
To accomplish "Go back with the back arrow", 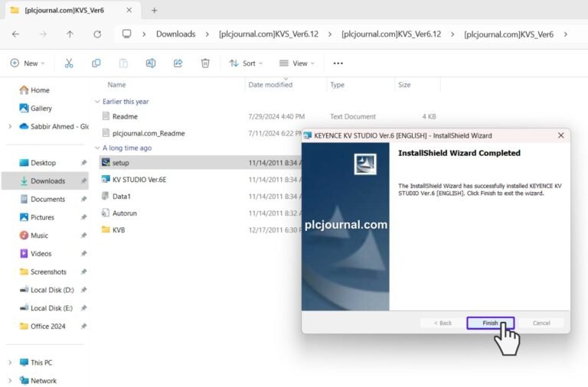I will tap(15, 34).
